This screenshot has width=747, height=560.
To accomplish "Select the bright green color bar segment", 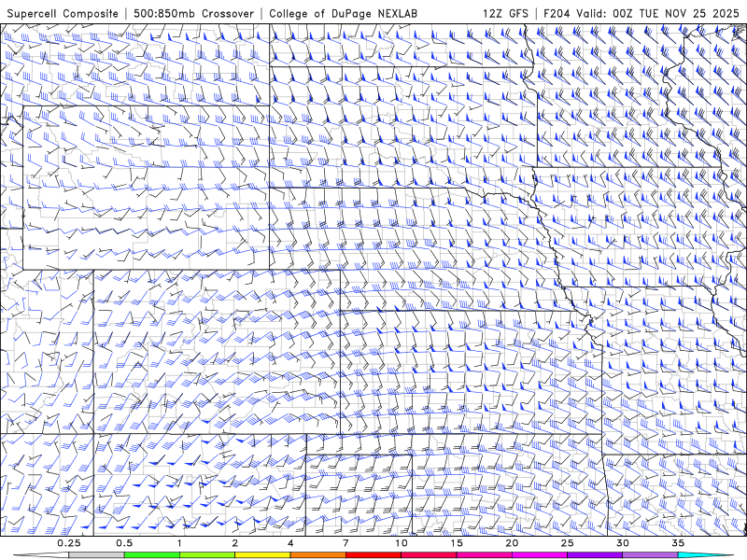I will (x=152, y=555).
